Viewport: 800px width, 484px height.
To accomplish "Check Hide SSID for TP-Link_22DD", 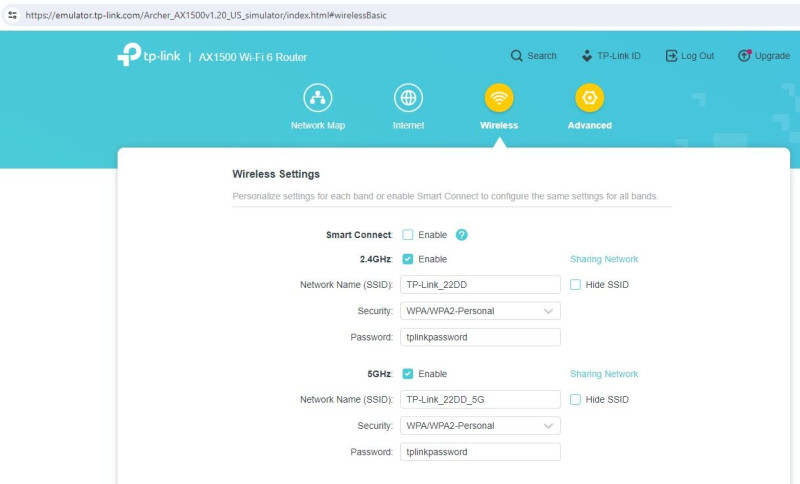I will [x=576, y=285].
